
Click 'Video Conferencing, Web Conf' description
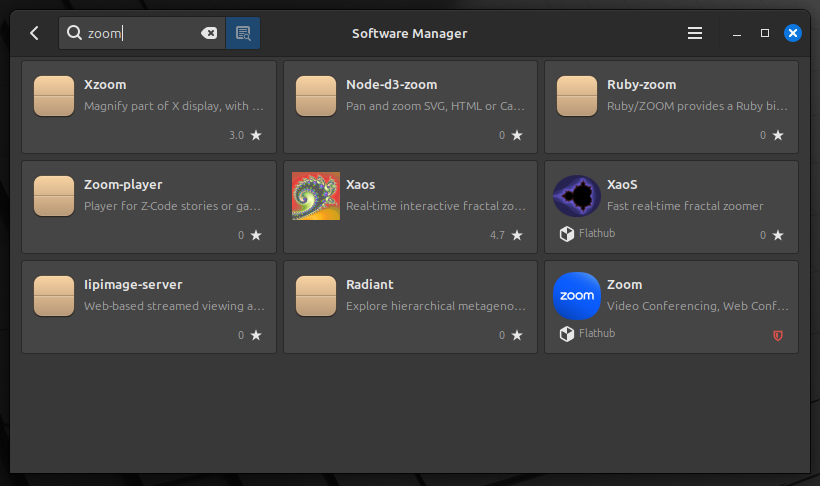tap(698, 306)
